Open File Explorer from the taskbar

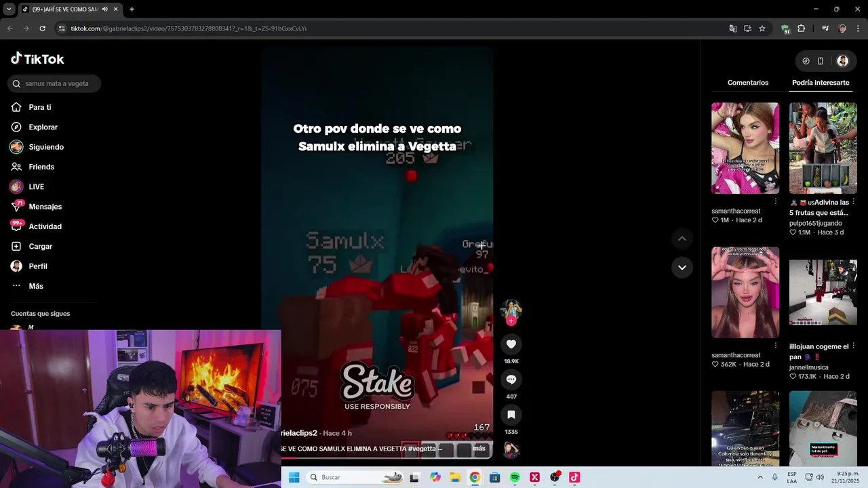[455, 477]
